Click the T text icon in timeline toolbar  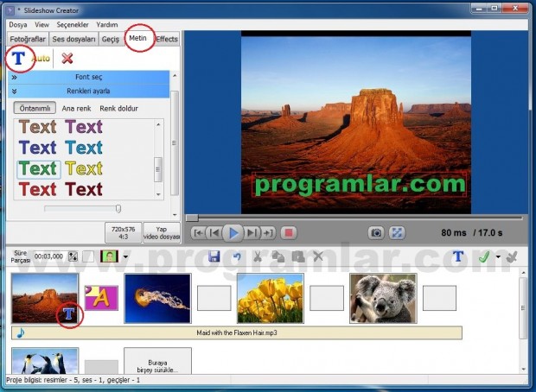tap(458, 256)
